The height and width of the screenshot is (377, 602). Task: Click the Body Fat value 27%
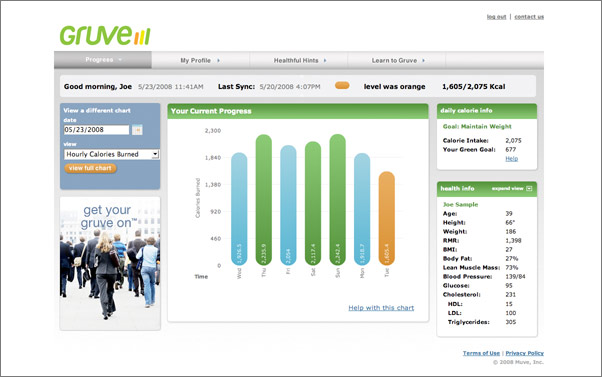(512, 258)
